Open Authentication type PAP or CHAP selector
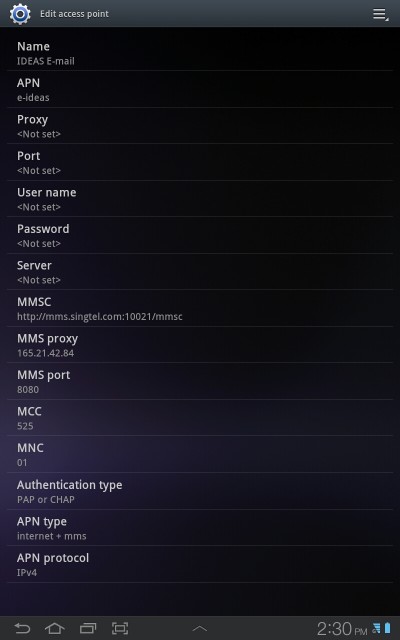This screenshot has height=640, width=400. (200, 491)
